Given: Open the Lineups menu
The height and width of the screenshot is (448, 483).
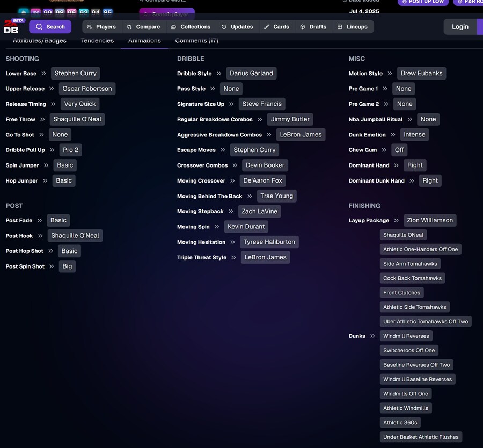Looking at the screenshot, I should tap(353, 27).
